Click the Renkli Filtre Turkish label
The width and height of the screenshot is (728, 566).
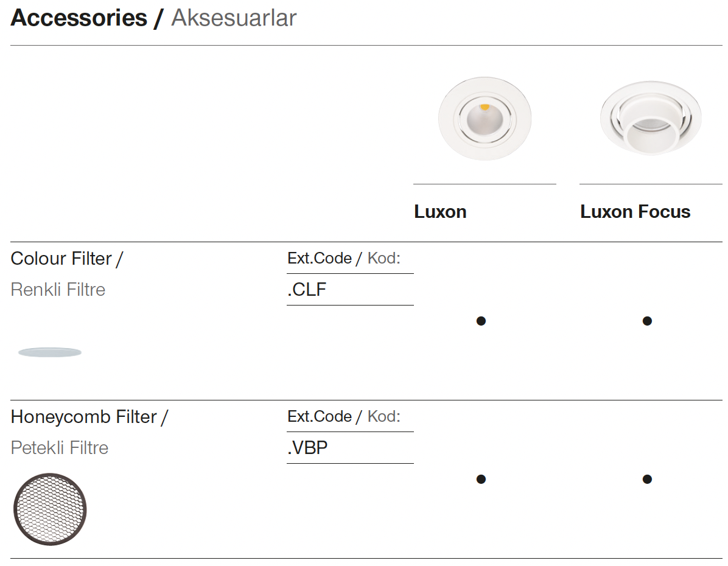[58, 290]
